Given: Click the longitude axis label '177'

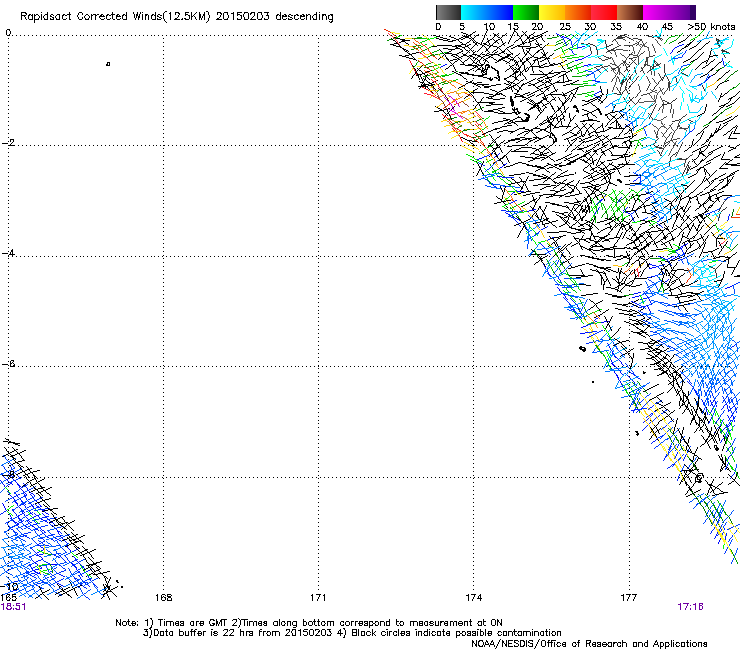Looking at the screenshot, I should pos(629,598).
